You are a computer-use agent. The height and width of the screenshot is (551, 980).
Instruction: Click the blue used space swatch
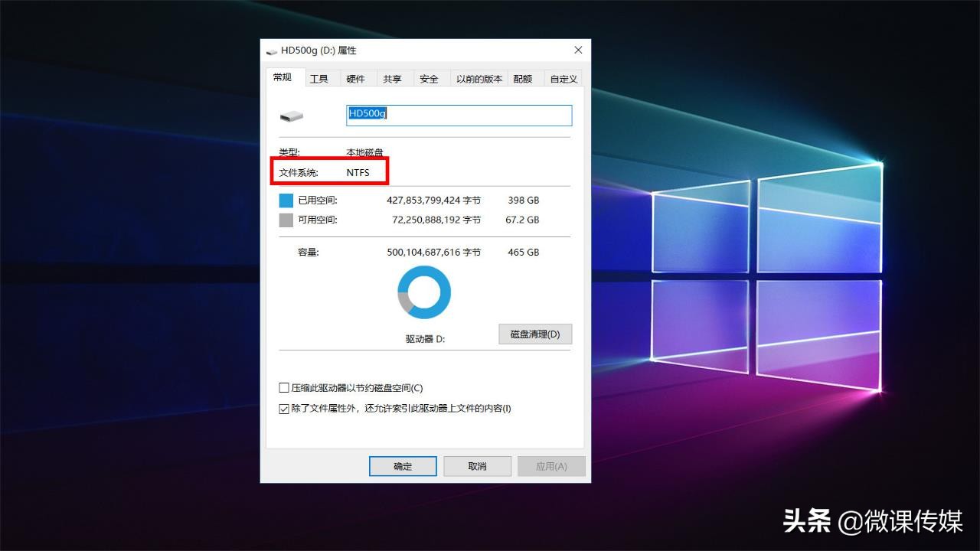(286, 201)
